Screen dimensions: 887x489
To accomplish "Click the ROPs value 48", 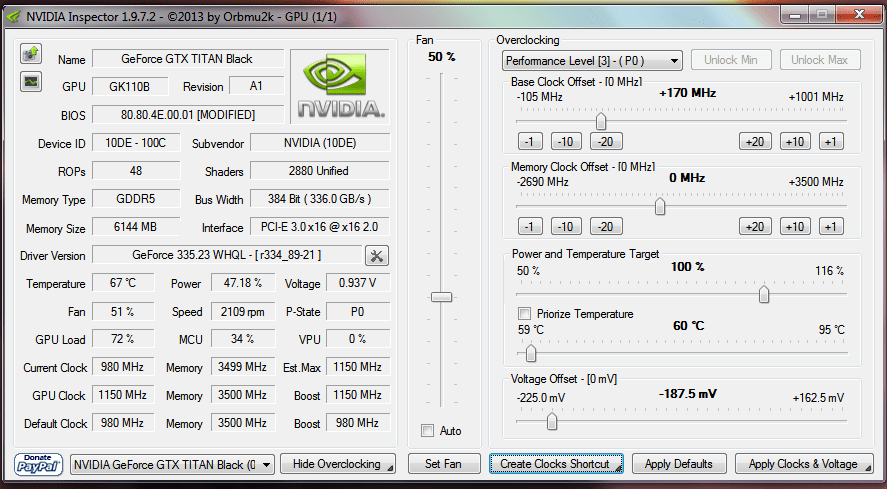I will click(136, 171).
